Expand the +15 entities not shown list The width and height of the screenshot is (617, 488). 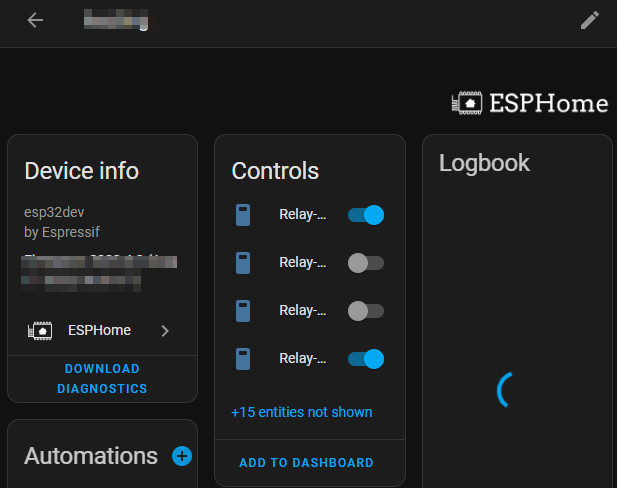tap(301, 412)
